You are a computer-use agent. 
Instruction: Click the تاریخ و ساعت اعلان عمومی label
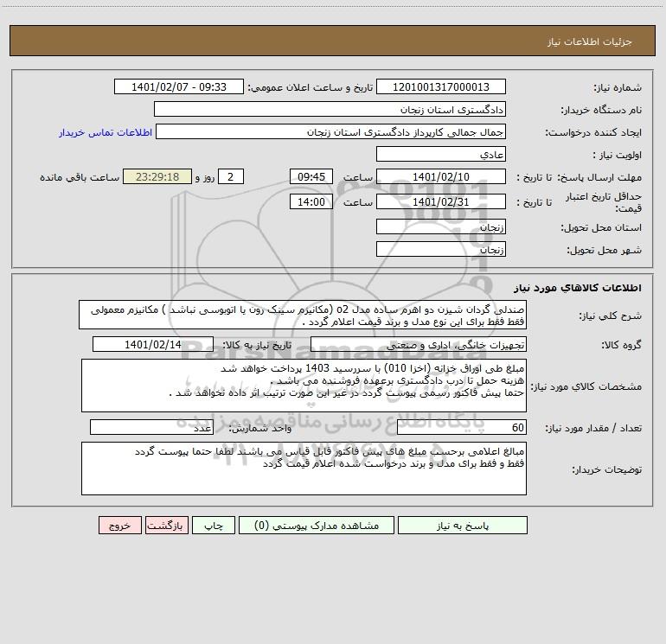tap(310, 87)
